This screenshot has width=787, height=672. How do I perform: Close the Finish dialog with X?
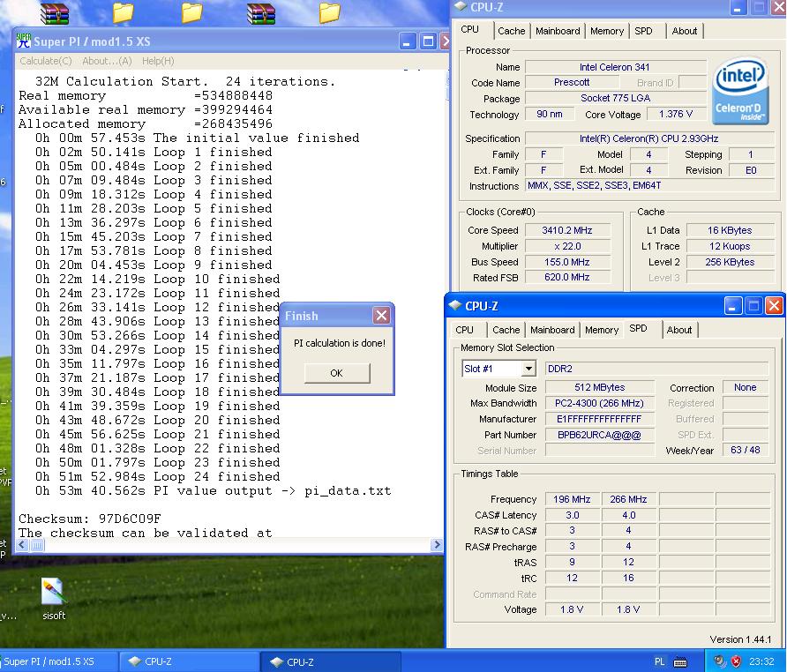click(x=381, y=315)
